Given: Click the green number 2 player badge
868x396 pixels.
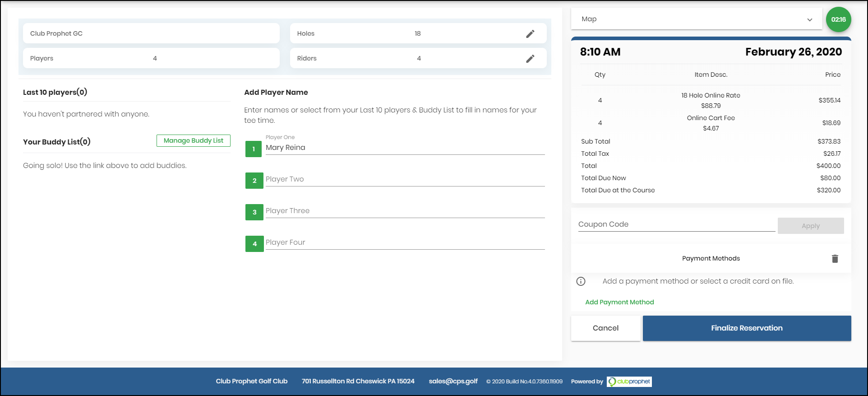Looking at the screenshot, I should 254,181.
